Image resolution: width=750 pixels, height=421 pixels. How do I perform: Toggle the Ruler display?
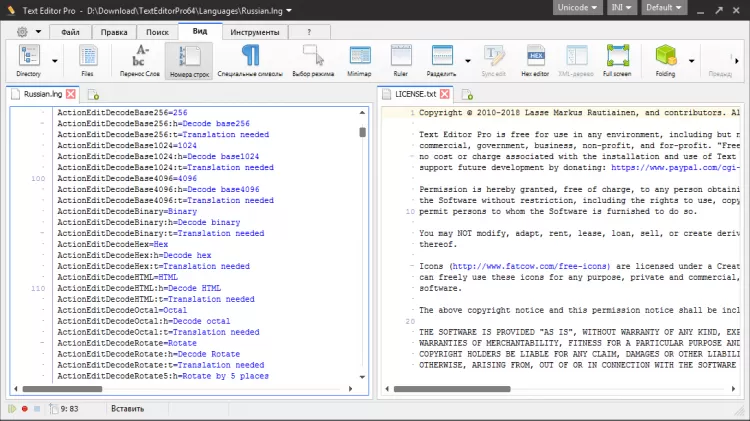[401, 60]
